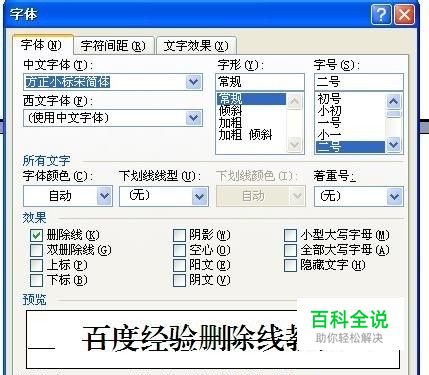Enable the 空心(O) checkbox

point(179,250)
